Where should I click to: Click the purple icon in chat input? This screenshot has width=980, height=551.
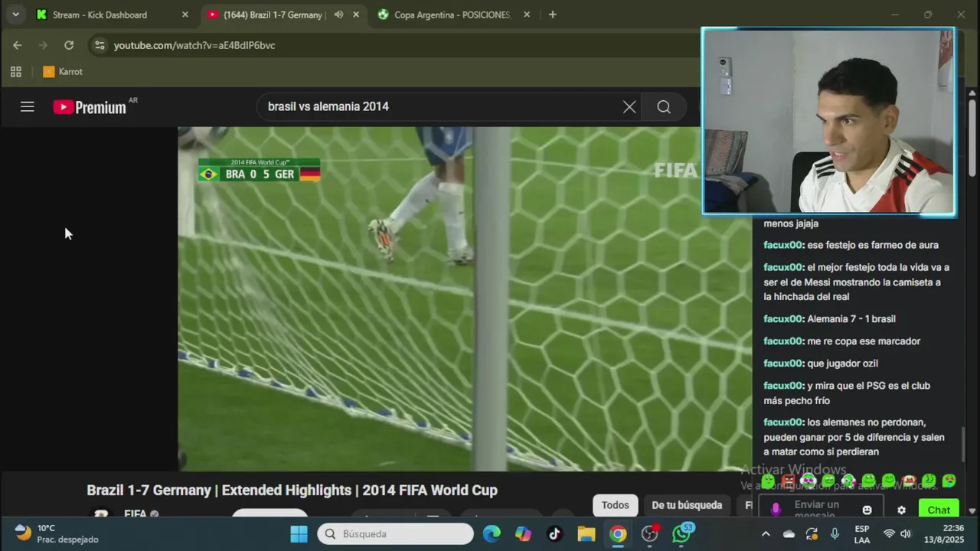[x=776, y=509]
